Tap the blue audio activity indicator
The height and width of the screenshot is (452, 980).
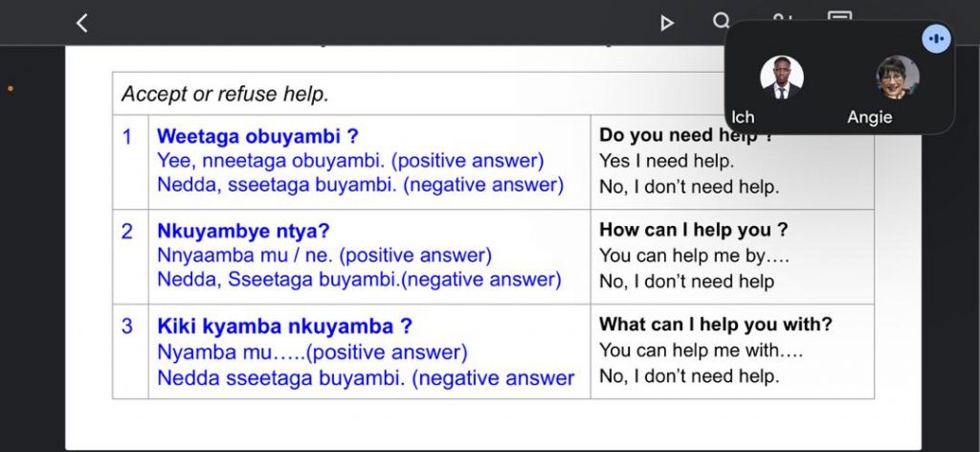click(x=937, y=38)
